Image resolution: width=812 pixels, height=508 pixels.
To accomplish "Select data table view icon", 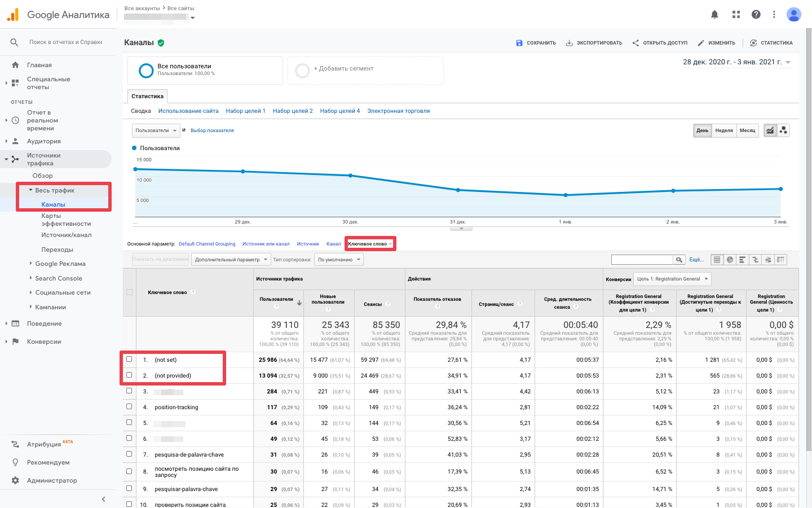I will (x=717, y=260).
